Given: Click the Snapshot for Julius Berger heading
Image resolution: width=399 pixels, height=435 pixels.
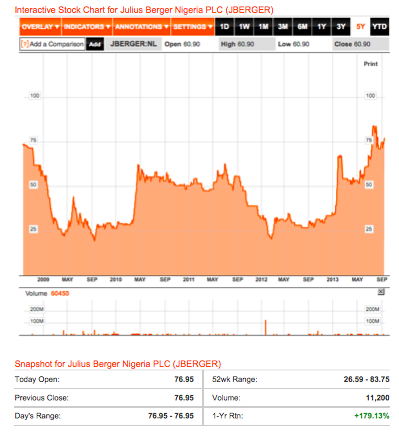Looking at the screenshot, I should (x=118, y=364).
